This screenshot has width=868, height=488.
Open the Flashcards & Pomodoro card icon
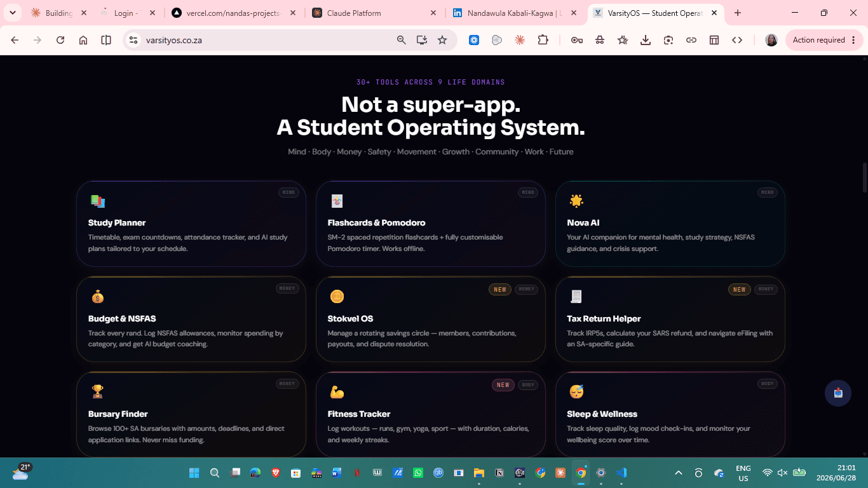coord(337,201)
